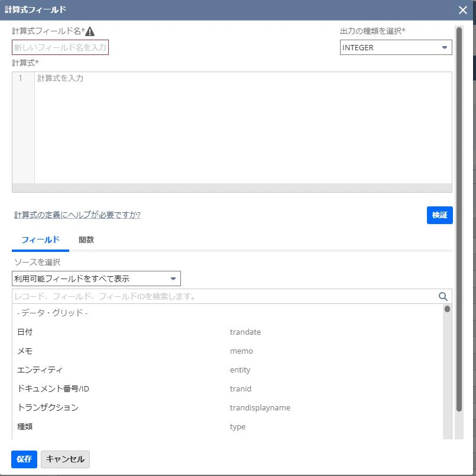Click the trandate field ID

245,332
